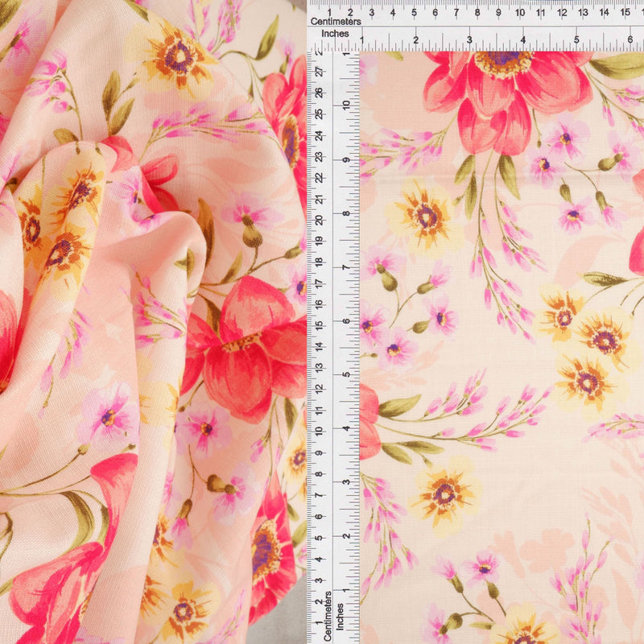Click the flat fabric swatch beside the rulers
This screenshot has height=644, width=644.
[502, 348]
